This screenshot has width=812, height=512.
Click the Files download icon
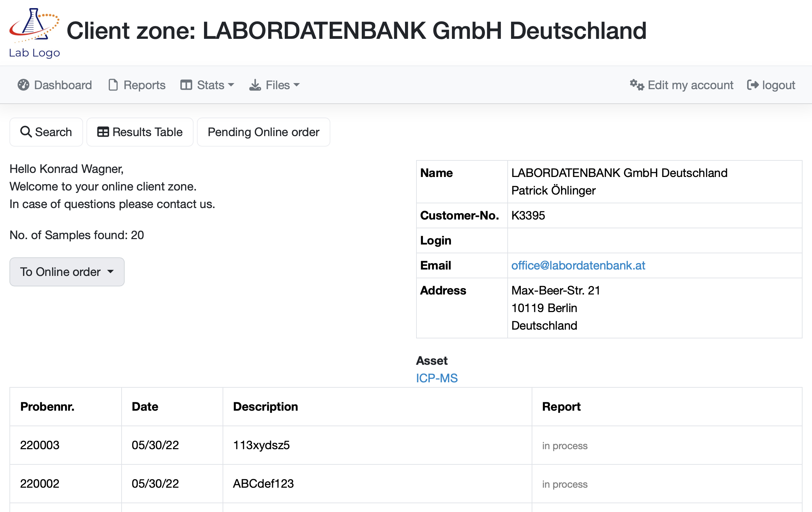click(x=255, y=85)
